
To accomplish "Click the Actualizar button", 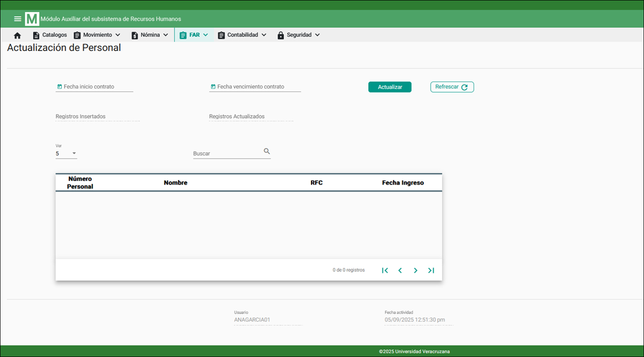I will click(x=390, y=87).
